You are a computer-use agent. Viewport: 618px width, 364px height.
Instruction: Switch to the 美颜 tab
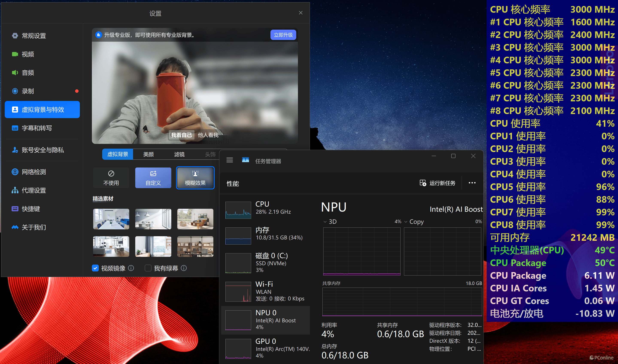148,154
